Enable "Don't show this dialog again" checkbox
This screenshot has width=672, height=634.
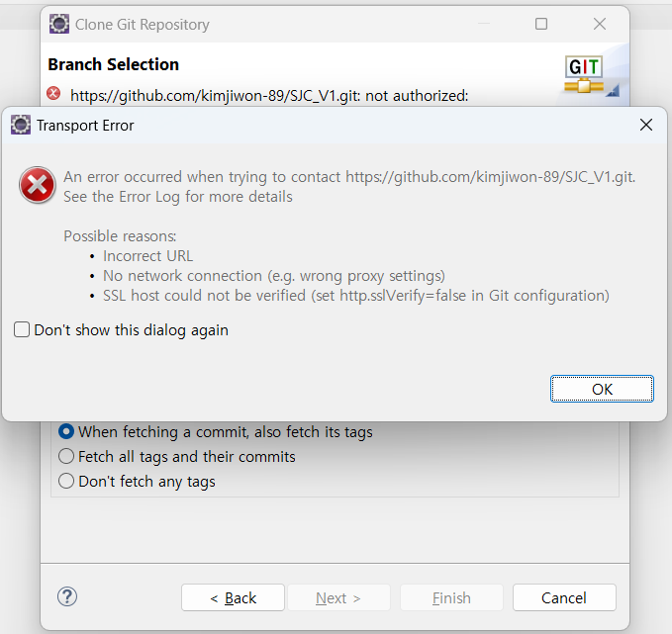tap(22, 329)
